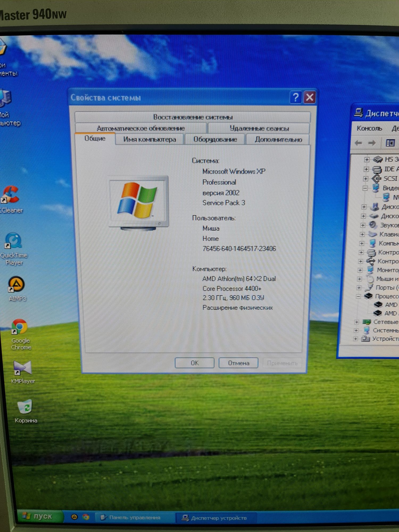Open the Консоль menu in Диспетчер устройств

[x=369, y=128]
